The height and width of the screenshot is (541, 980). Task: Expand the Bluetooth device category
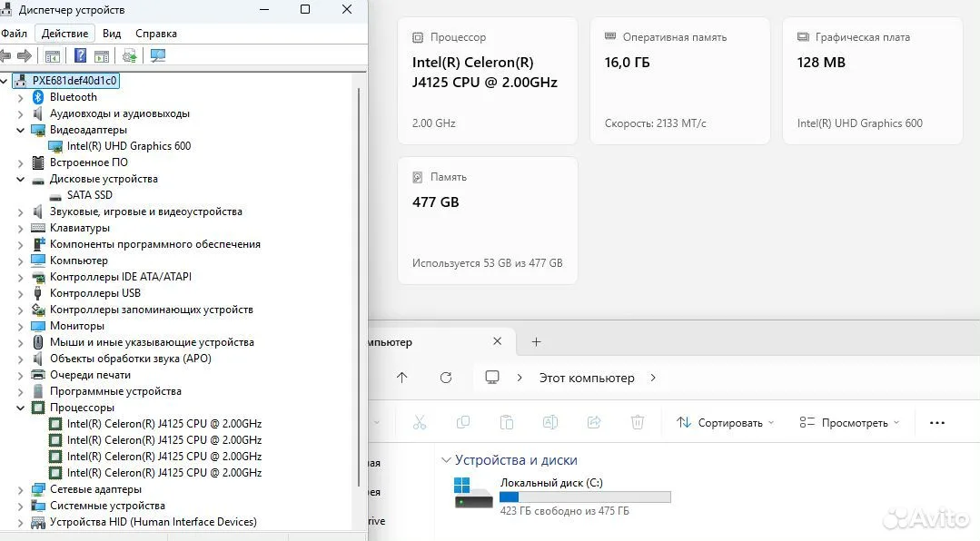tap(20, 97)
